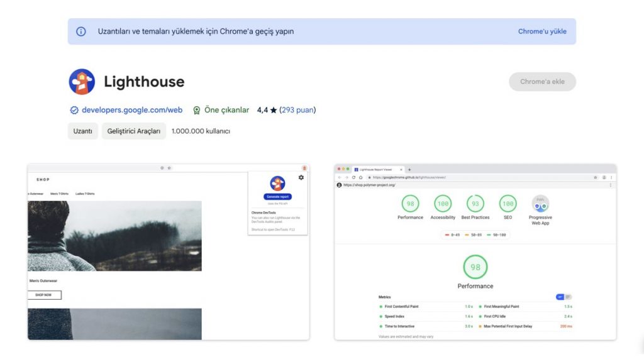Click the star next to the 4,4 rating

coord(274,110)
